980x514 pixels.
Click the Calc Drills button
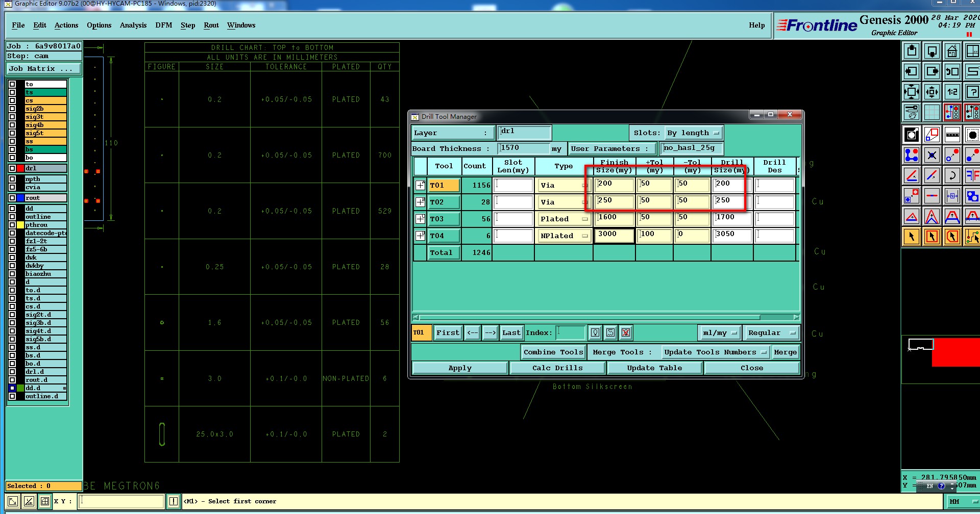[557, 368]
